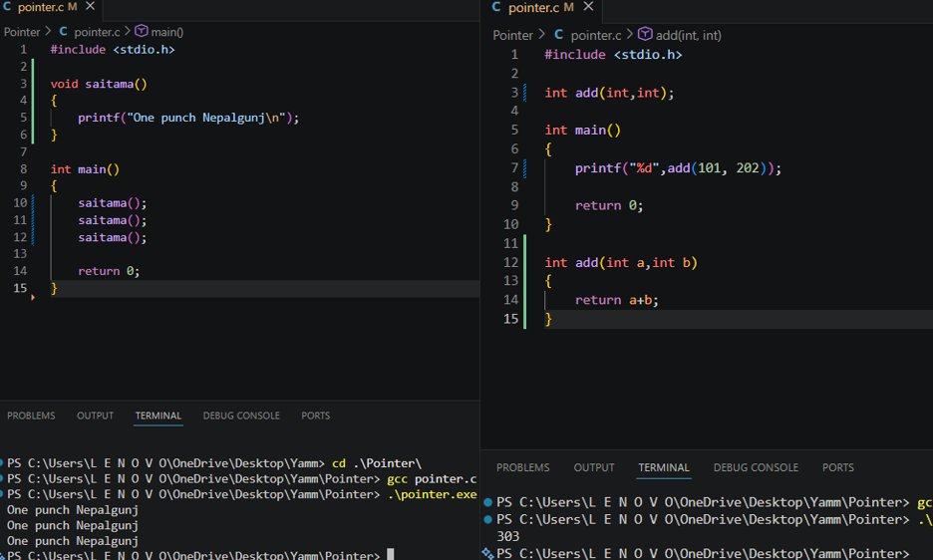933x560 pixels.
Task: Click line number 7 in right editor
Action: tap(514, 168)
